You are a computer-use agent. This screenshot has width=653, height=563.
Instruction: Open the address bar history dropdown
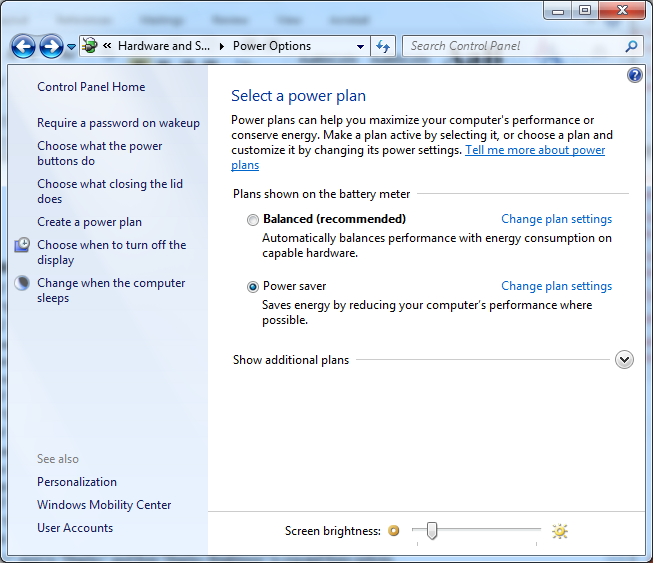coord(361,47)
